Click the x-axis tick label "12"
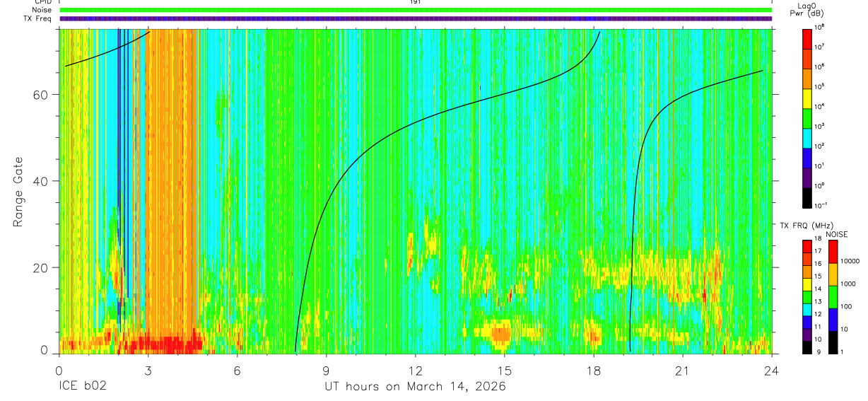868x401 pixels. tap(416, 371)
